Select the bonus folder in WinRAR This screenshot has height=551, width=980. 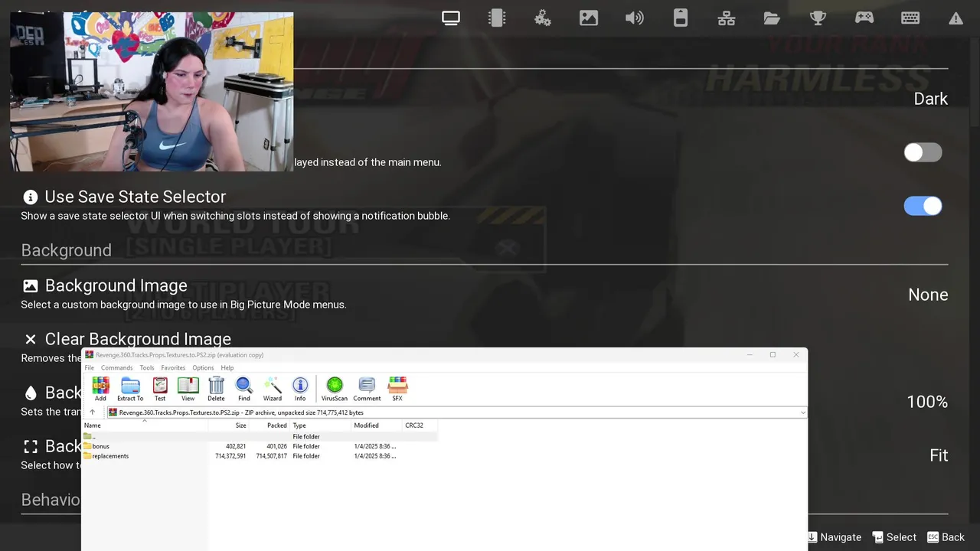click(x=96, y=446)
